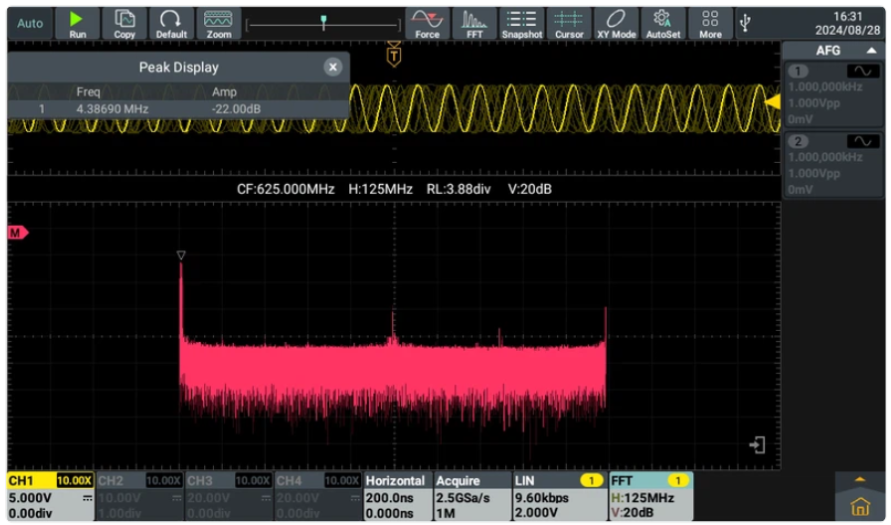891x525 pixels.
Task: Open the Horizontal timebase settings
Action: [x=396, y=496]
